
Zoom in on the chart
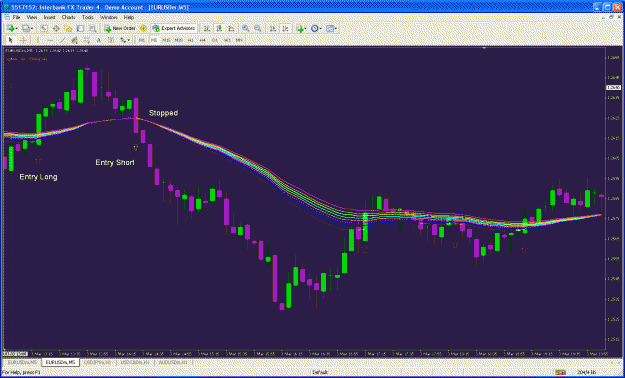[x=246, y=28]
